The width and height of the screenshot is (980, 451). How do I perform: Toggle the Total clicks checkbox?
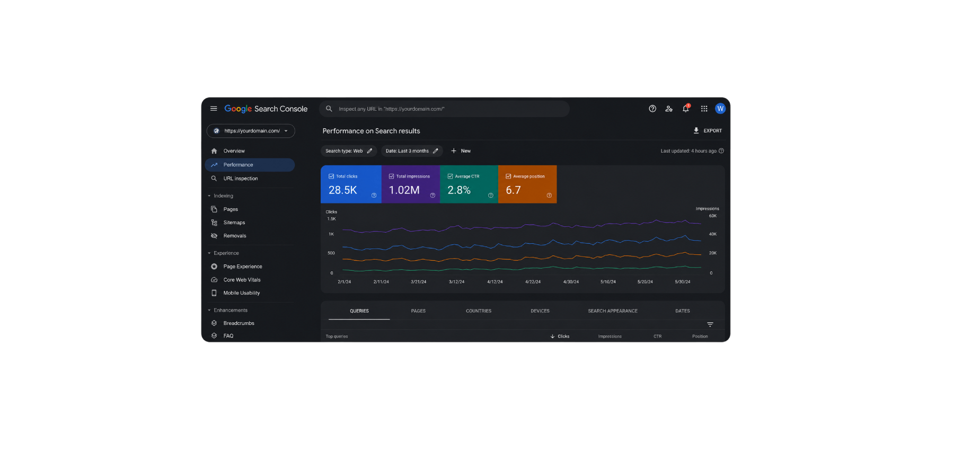tap(331, 176)
